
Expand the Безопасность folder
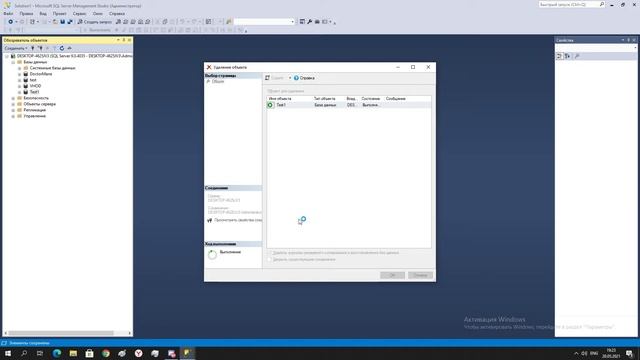point(13,98)
